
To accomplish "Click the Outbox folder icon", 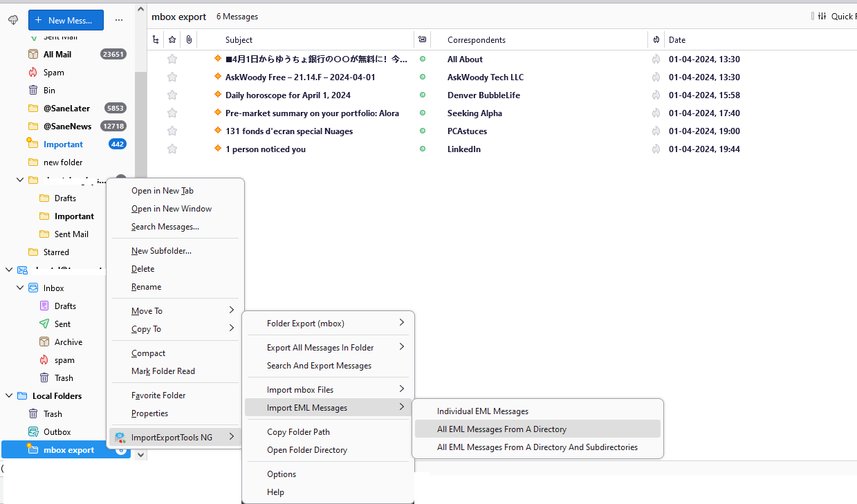I will pos(33,432).
